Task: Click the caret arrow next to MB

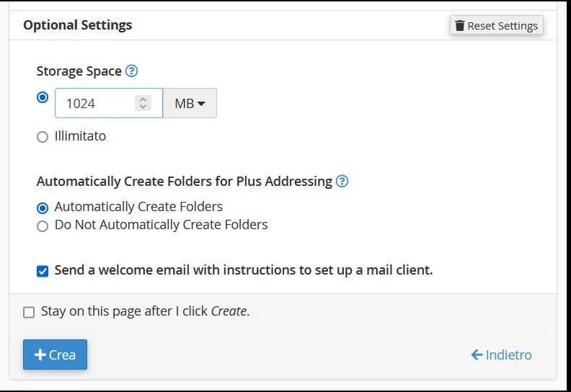Action: 201,104
